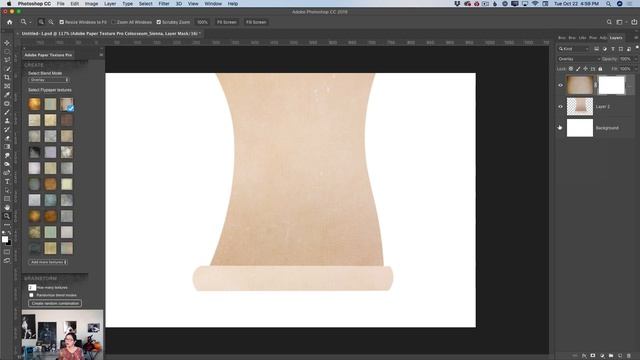640x360 pixels.
Task: Select the Pen tool
Action: [7, 173]
